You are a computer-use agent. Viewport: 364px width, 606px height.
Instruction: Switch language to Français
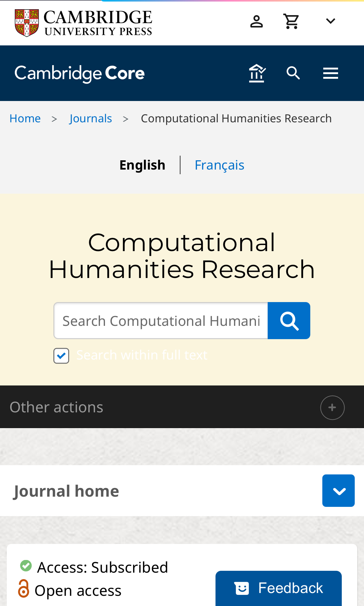click(219, 165)
